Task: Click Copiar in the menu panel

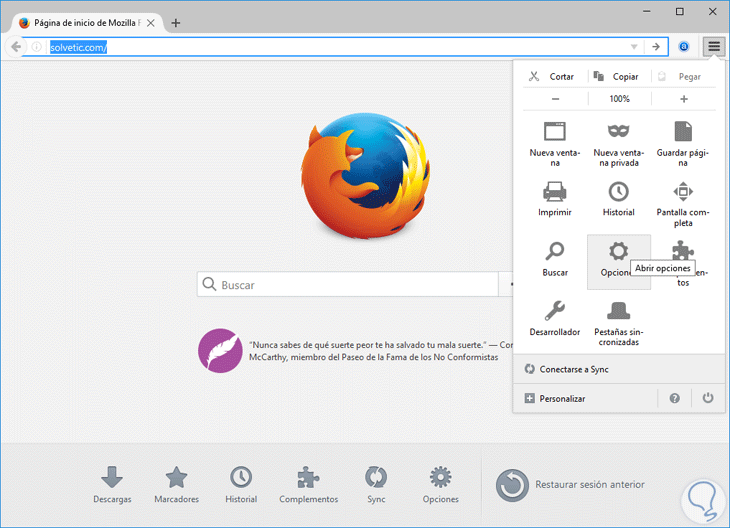Action: point(616,76)
